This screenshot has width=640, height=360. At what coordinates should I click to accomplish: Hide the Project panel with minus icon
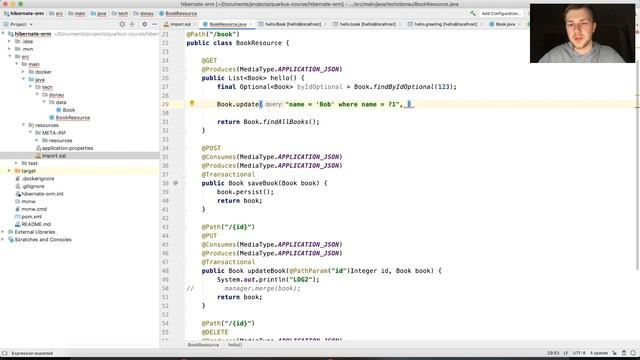[154, 24]
